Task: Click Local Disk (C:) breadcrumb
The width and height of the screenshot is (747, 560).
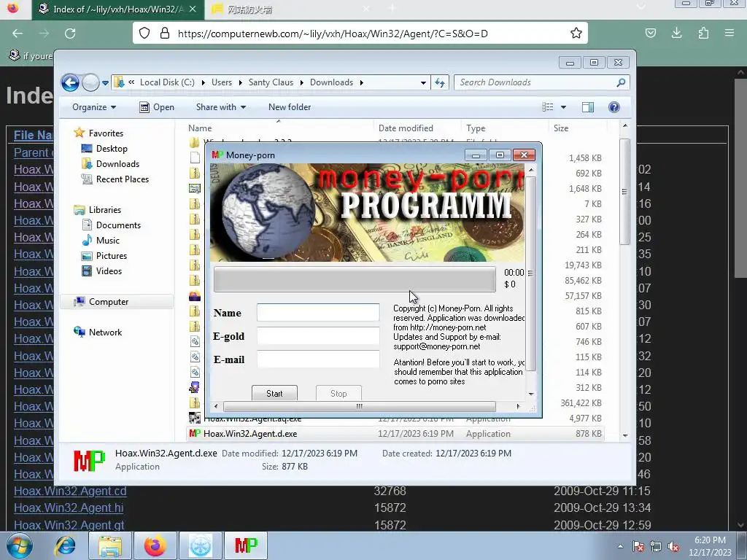Action: coord(167,83)
